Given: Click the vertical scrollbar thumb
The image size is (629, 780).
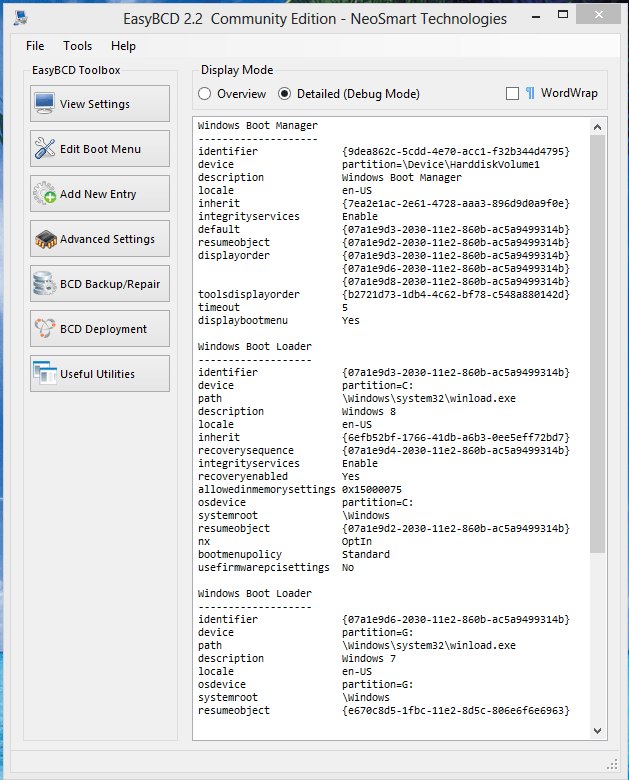Looking at the screenshot, I should point(598,343).
